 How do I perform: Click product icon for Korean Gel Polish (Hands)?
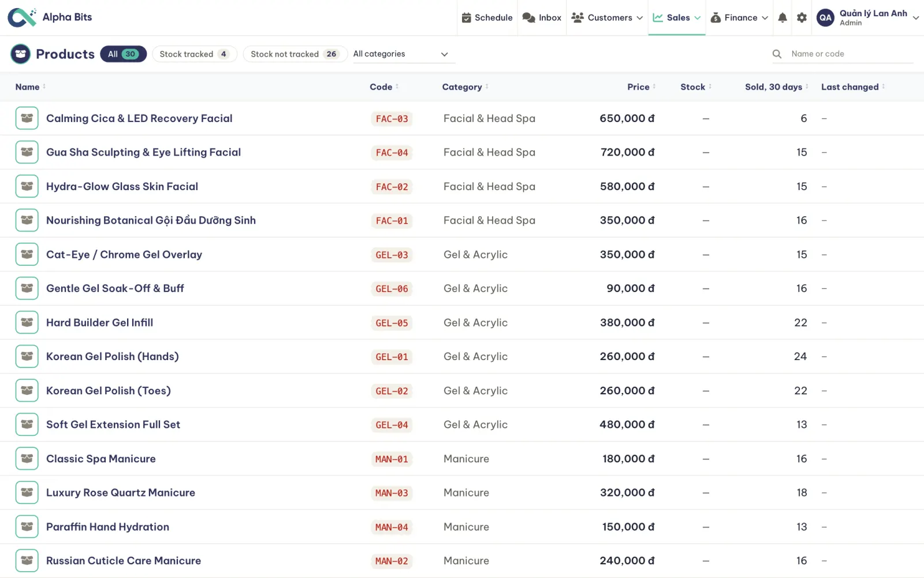(27, 357)
